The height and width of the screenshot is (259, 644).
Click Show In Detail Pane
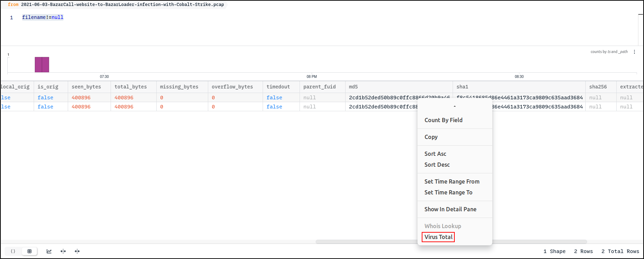click(x=450, y=209)
